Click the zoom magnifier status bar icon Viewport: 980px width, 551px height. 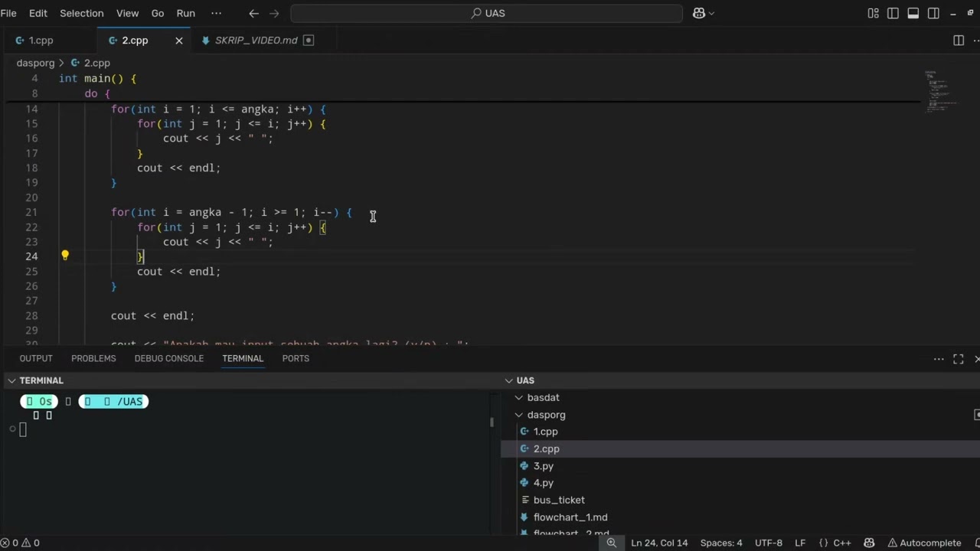tap(612, 543)
